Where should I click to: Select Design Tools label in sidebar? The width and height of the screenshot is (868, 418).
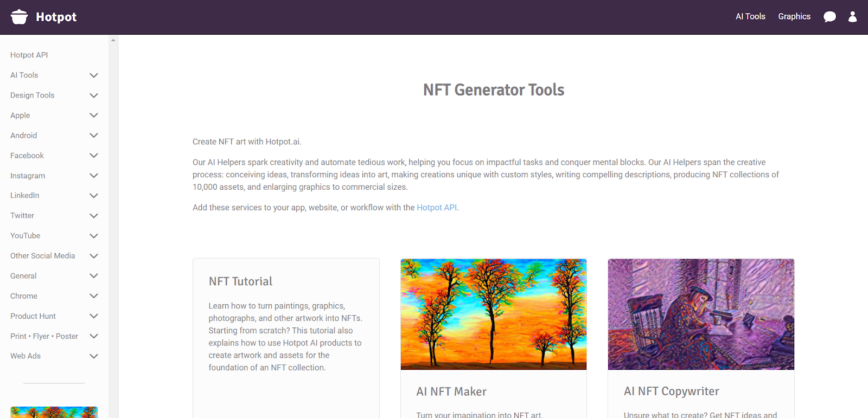point(33,95)
